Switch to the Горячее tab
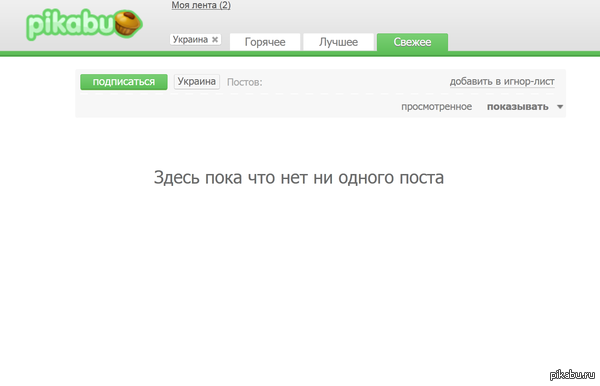The height and width of the screenshot is (386, 600). click(x=265, y=42)
